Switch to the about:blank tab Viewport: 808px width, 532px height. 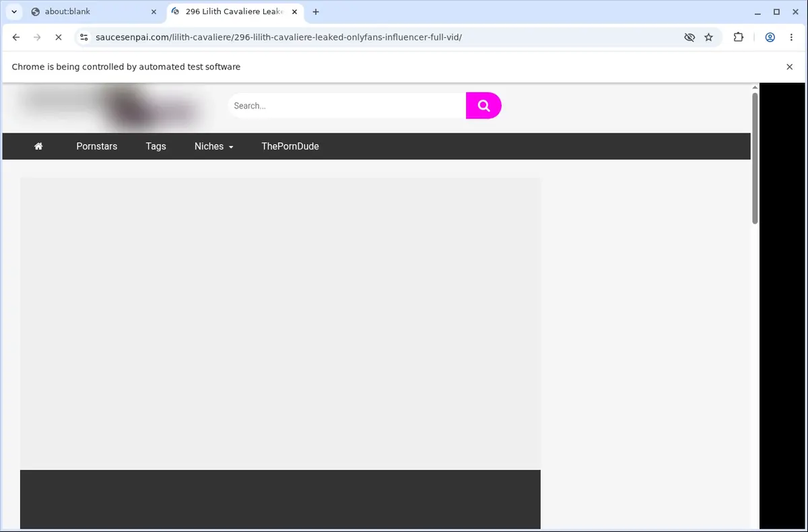pos(93,11)
